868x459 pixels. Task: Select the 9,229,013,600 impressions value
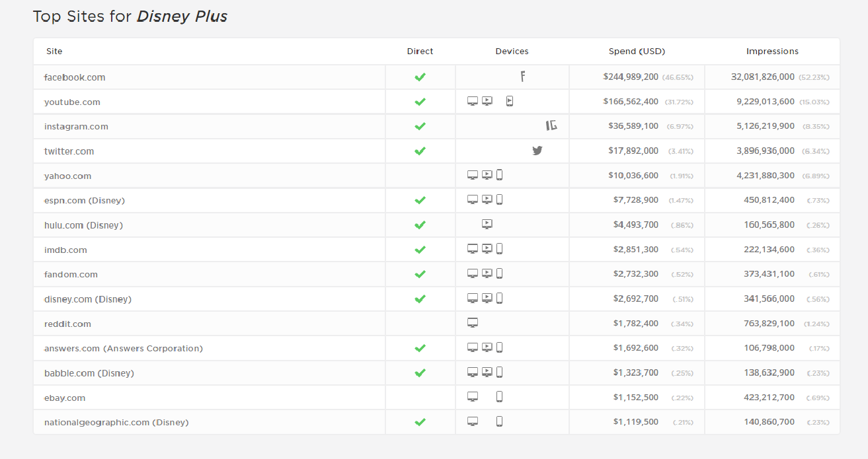coord(766,101)
